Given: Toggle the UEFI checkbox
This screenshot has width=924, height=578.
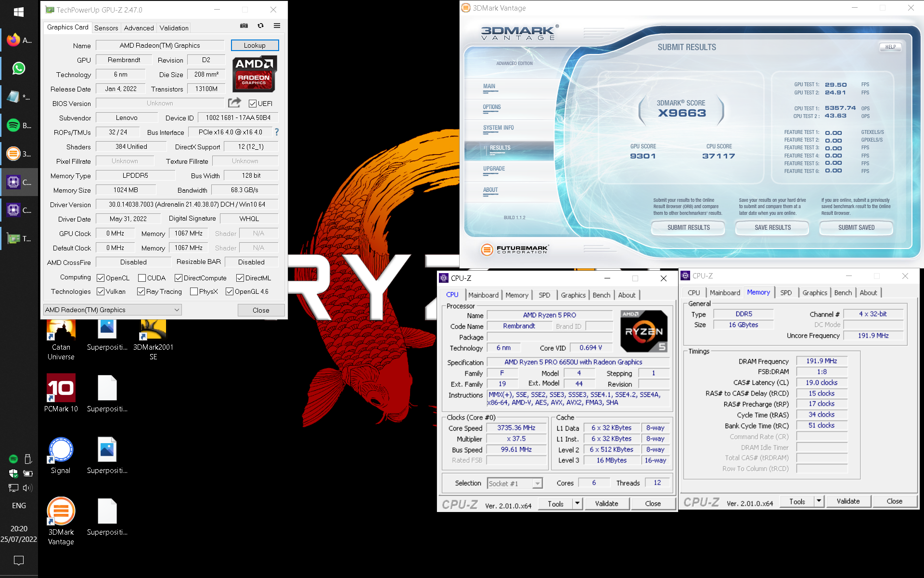Looking at the screenshot, I should (x=252, y=103).
